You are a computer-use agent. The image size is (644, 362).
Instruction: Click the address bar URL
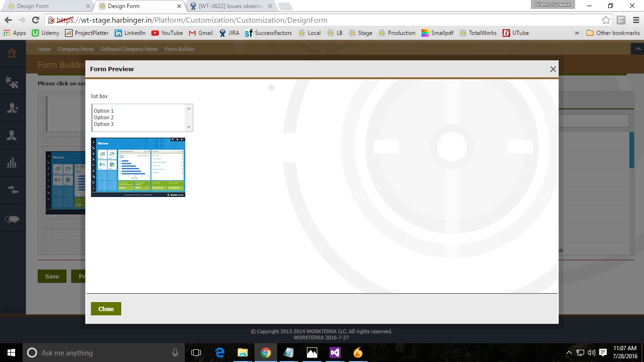(x=192, y=20)
